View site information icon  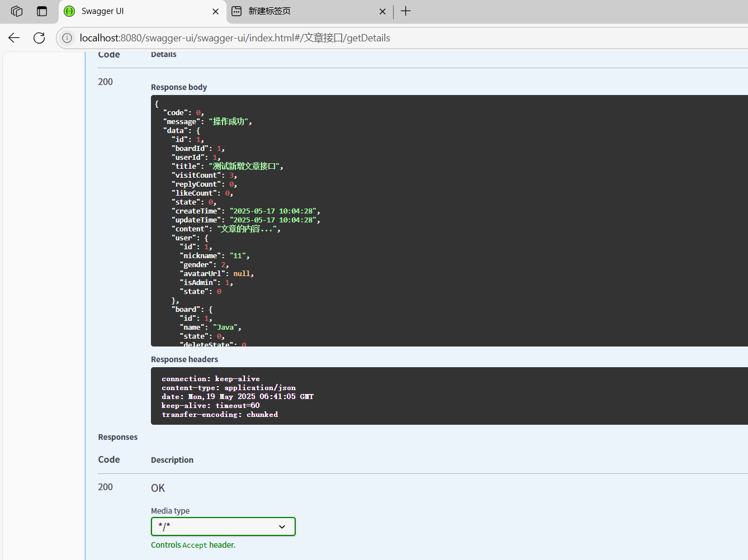67,38
